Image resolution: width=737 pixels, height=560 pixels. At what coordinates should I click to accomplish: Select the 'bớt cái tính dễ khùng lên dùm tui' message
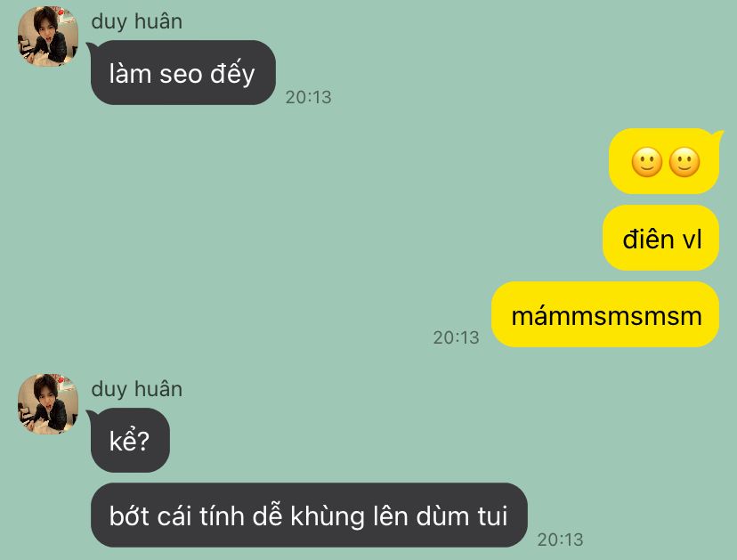(x=309, y=515)
